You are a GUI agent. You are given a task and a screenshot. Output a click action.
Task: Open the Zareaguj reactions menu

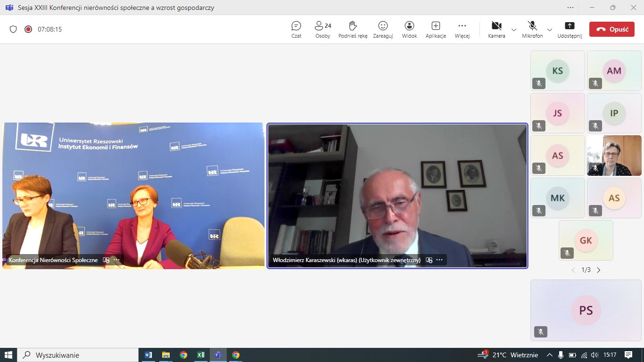click(383, 29)
